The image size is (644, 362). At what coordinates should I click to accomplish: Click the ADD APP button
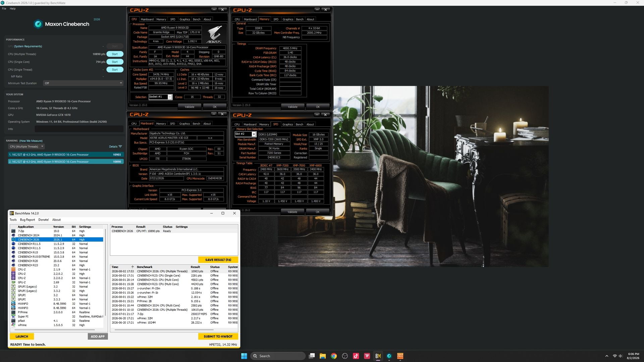(98, 337)
